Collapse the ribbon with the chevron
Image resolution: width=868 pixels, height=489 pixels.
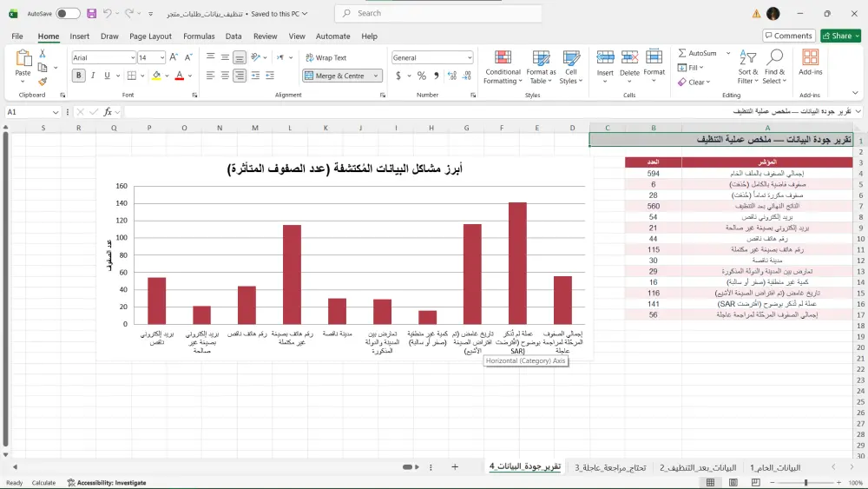tap(855, 93)
